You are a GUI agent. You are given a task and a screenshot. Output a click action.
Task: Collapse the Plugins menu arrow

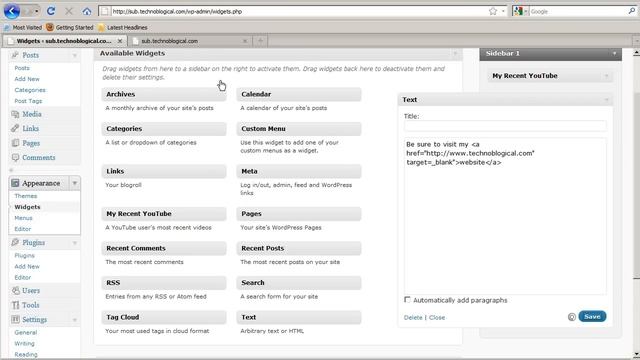point(75,243)
